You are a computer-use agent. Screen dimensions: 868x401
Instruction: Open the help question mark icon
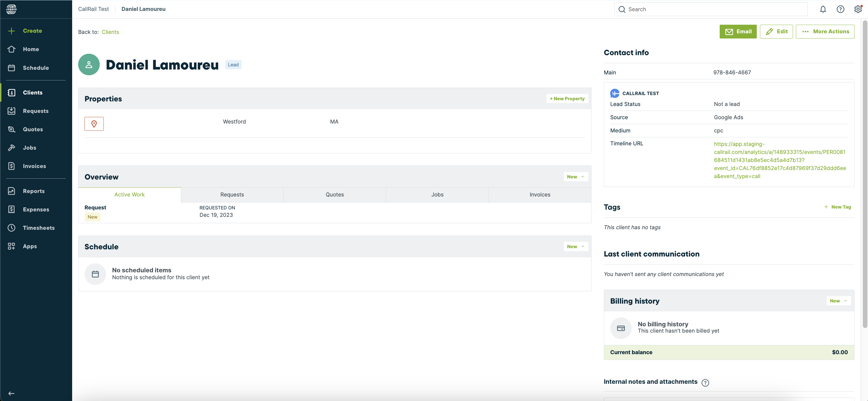click(840, 9)
